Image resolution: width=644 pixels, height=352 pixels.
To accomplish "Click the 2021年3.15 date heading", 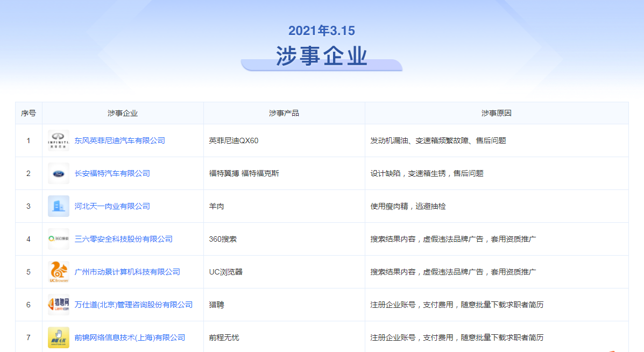I will point(322,31).
